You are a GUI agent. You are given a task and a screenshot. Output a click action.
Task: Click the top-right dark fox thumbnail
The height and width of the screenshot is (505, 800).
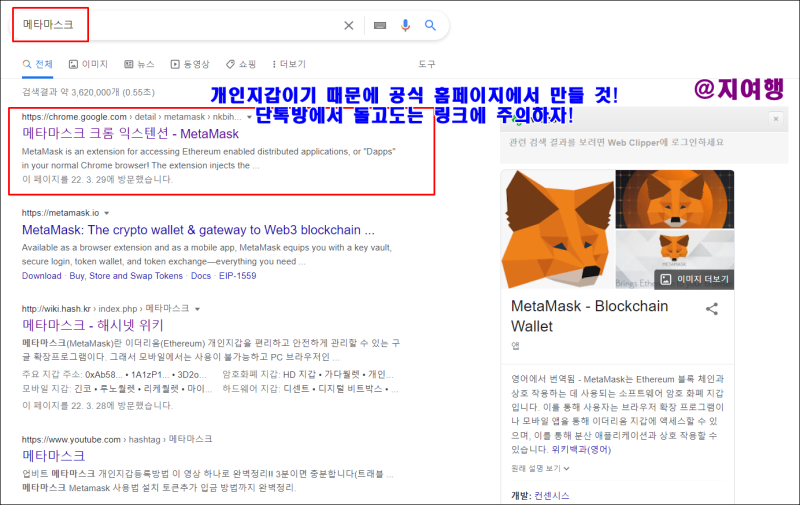(674, 199)
